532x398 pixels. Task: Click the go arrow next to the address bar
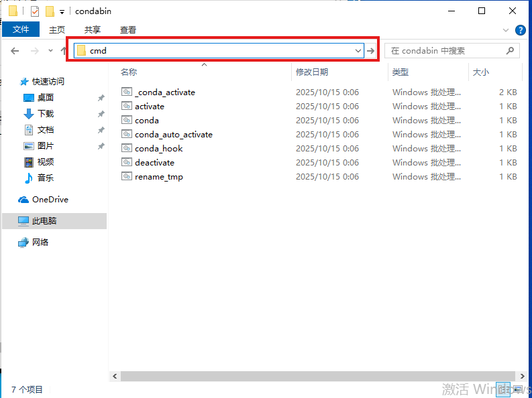pos(370,51)
